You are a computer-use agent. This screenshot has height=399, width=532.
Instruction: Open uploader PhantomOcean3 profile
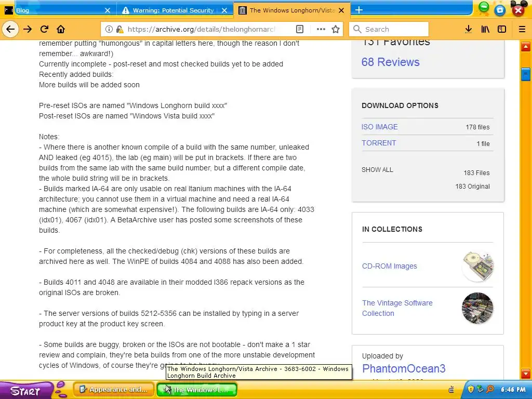pyautogui.click(x=403, y=368)
